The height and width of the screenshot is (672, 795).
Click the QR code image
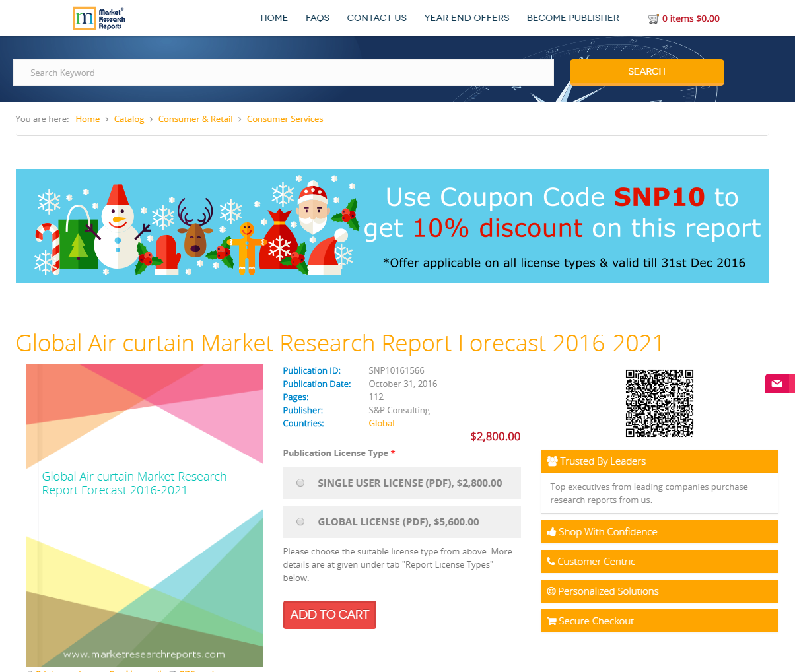tap(660, 403)
